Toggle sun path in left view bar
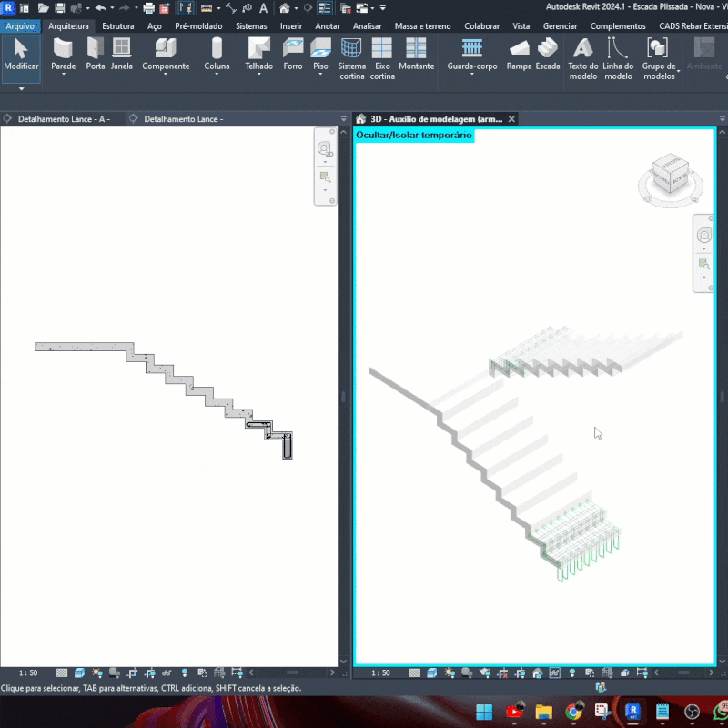Viewport: 728px width, 728px height. [96, 672]
